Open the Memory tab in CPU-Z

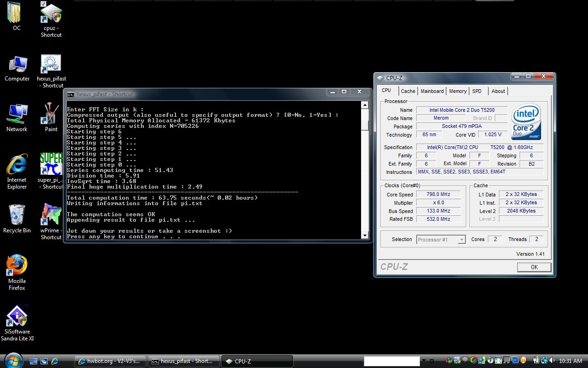pos(458,91)
